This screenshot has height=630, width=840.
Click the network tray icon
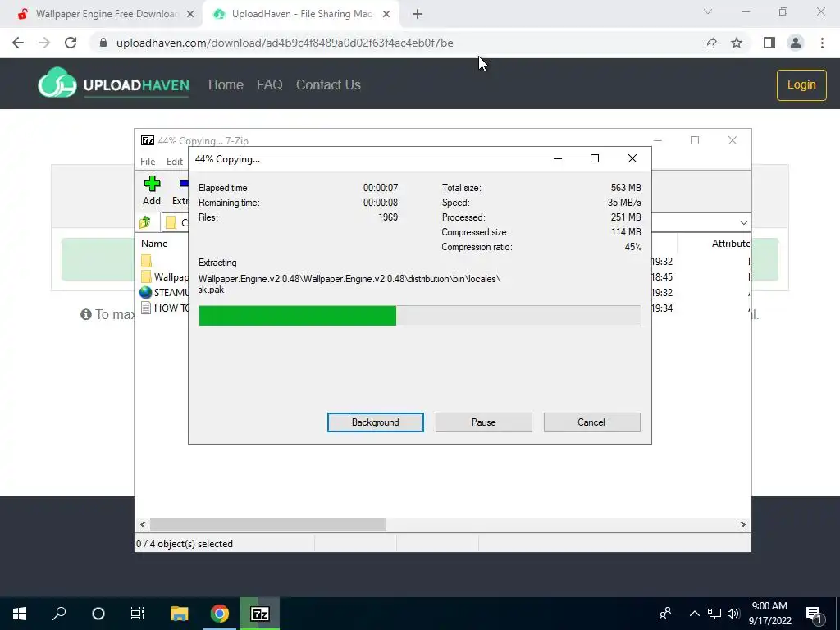714,614
